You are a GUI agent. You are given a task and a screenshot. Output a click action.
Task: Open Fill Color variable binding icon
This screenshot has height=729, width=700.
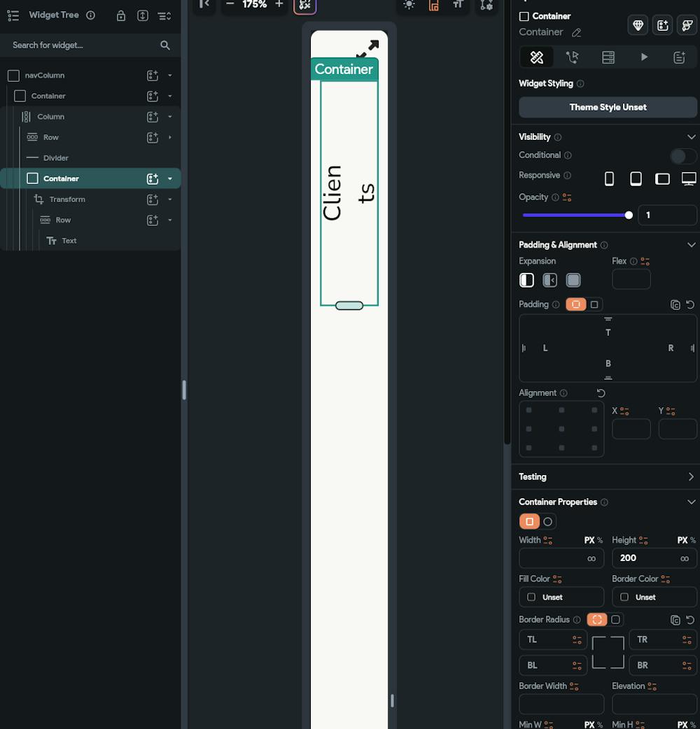pyautogui.click(x=557, y=579)
